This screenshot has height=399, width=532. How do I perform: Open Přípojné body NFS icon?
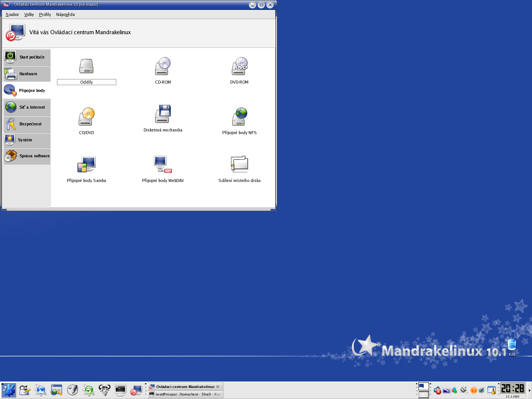click(x=239, y=117)
